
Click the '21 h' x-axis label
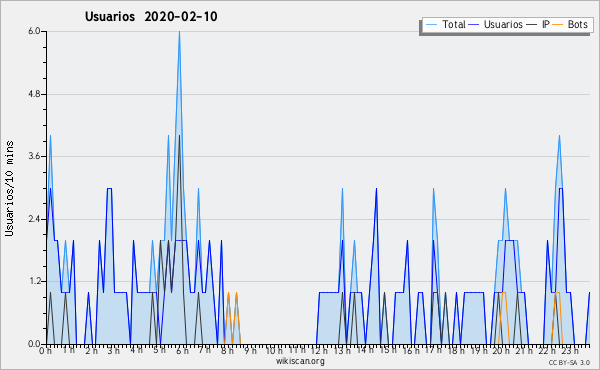click(x=523, y=350)
